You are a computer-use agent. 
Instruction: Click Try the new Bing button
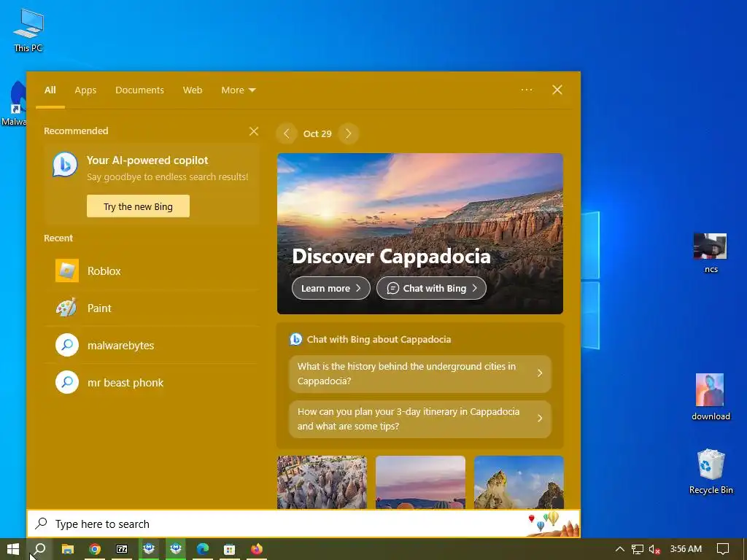[138, 206]
